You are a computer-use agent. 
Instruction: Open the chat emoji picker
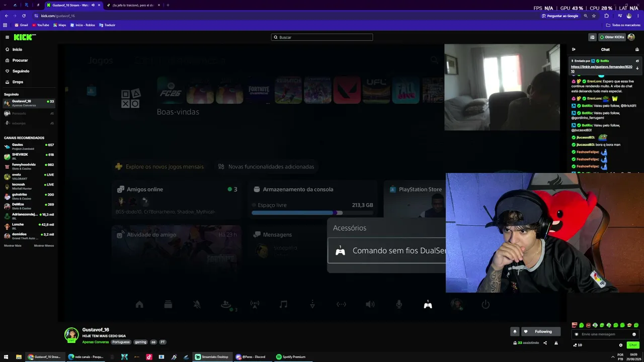pos(634,334)
